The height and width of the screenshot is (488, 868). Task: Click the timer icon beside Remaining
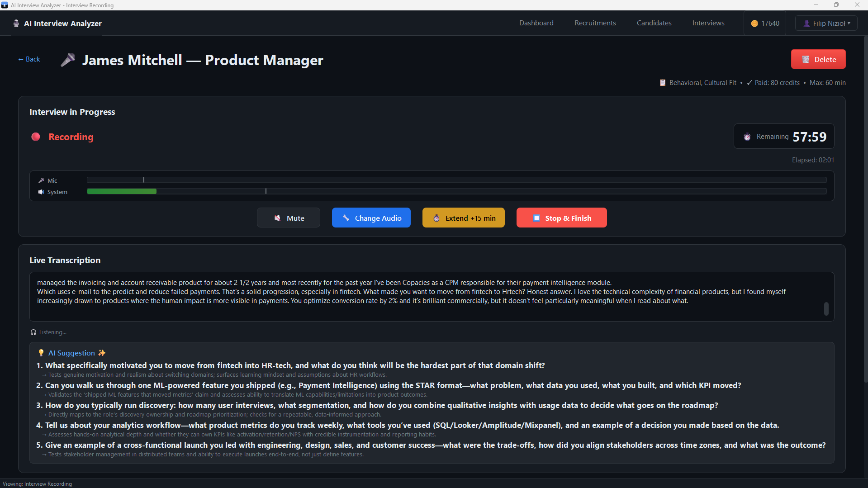[x=747, y=137]
